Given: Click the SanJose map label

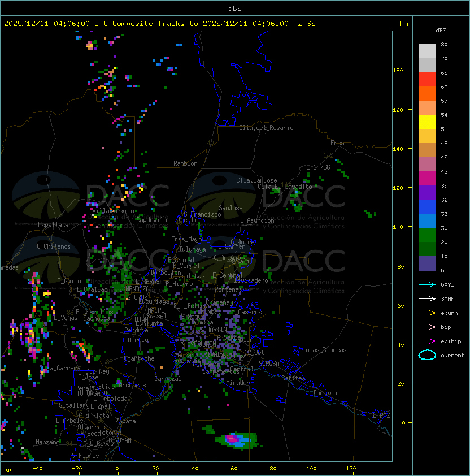Looking at the screenshot, I should (230, 208).
